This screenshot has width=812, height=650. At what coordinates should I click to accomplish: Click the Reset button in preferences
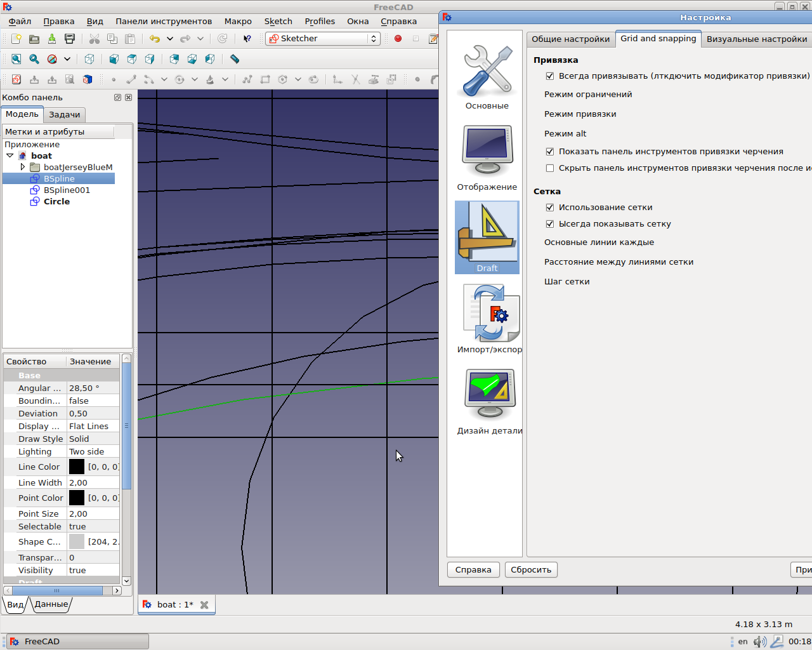click(531, 569)
